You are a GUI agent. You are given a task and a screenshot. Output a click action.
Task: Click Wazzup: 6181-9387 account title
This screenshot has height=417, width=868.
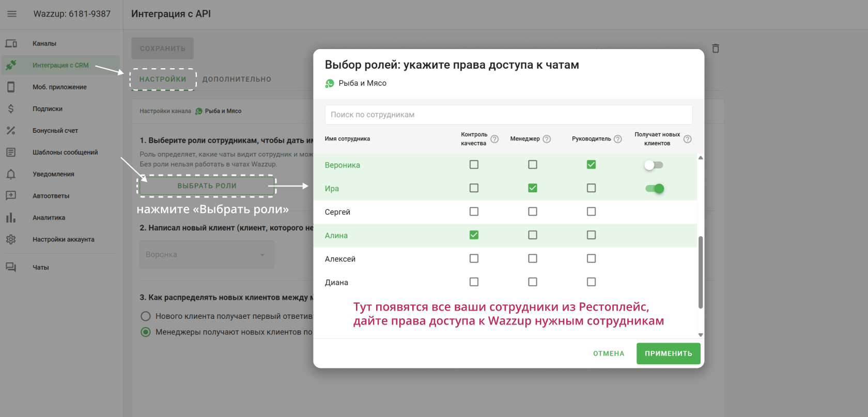click(x=72, y=14)
